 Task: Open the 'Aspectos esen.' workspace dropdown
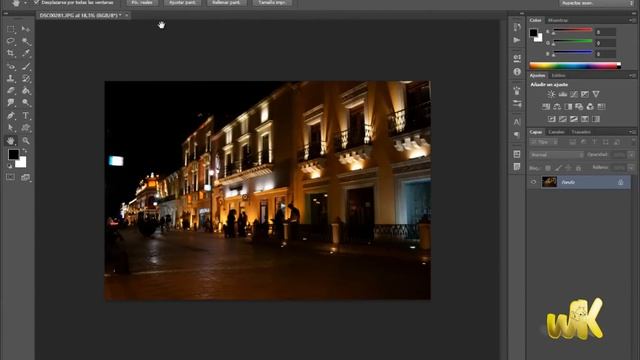pyautogui.click(x=596, y=3)
